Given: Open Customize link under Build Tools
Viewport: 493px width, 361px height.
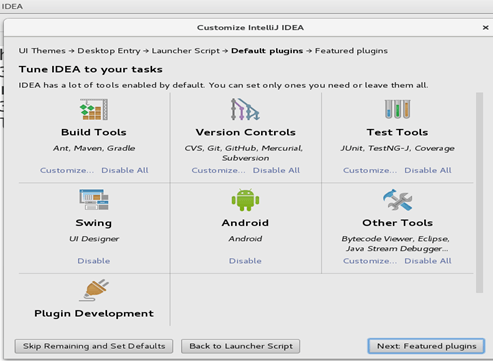Looking at the screenshot, I should [67, 170].
